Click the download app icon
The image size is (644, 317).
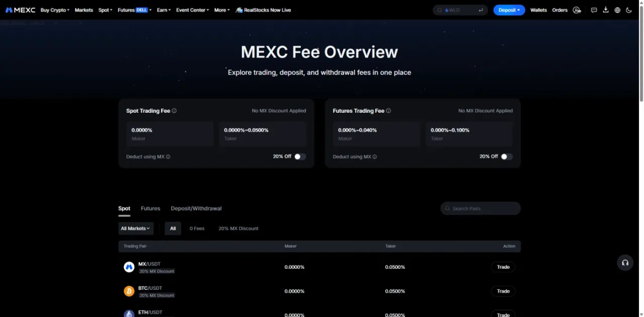(x=606, y=10)
